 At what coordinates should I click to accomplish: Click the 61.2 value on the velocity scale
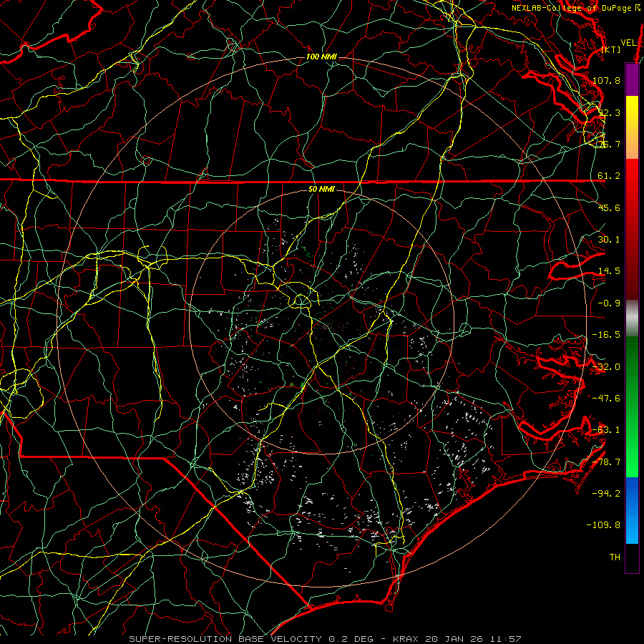coord(609,176)
